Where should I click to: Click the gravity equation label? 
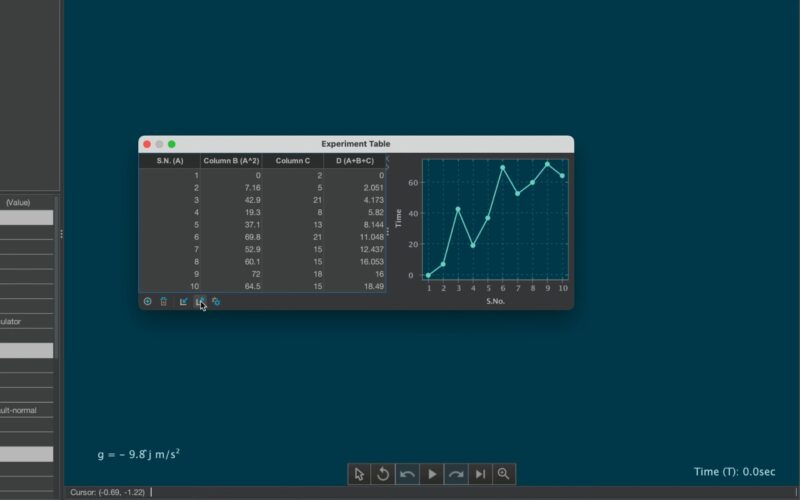pyautogui.click(x=139, y=454)
